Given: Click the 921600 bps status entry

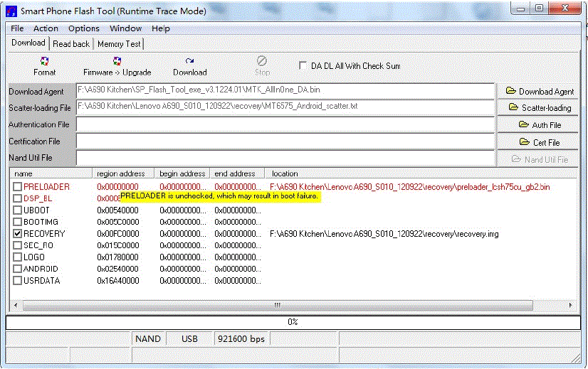Looking at the screenshot, I should [241, 338].
